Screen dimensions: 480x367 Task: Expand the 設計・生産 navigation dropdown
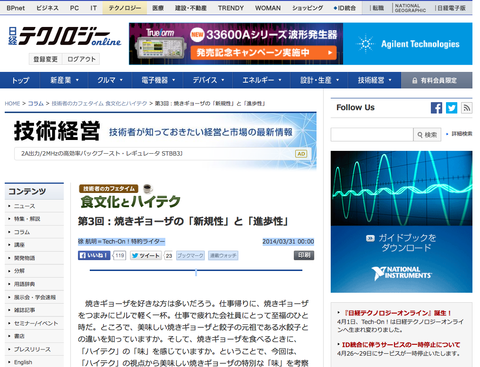pyautogui.click(x=319, y=80)
